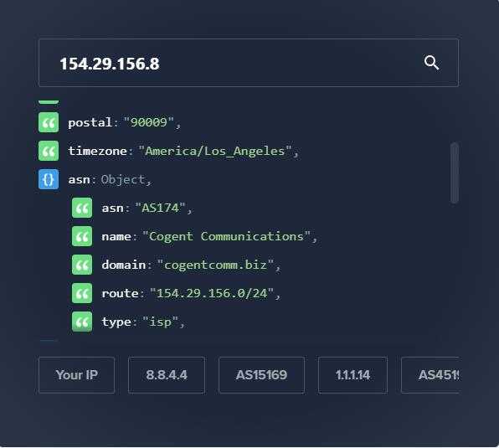Click the string icon beside postal
This screenshot has height=448, width=499.
tap(49, 122)
